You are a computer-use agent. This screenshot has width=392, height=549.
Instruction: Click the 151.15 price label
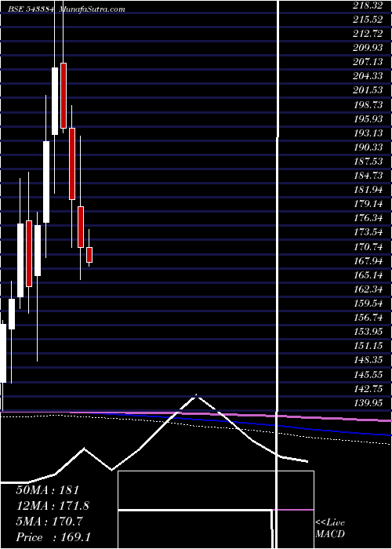(x=368, y=346)
